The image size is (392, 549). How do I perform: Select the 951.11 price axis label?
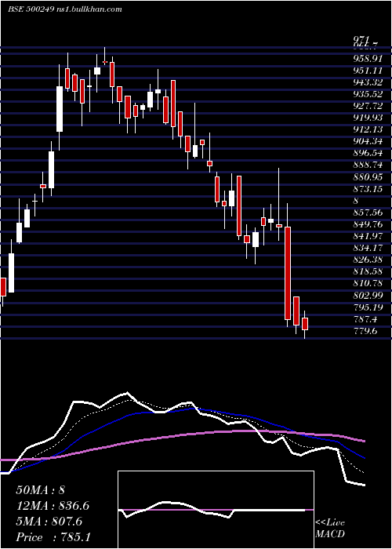[x=368, y=71]
